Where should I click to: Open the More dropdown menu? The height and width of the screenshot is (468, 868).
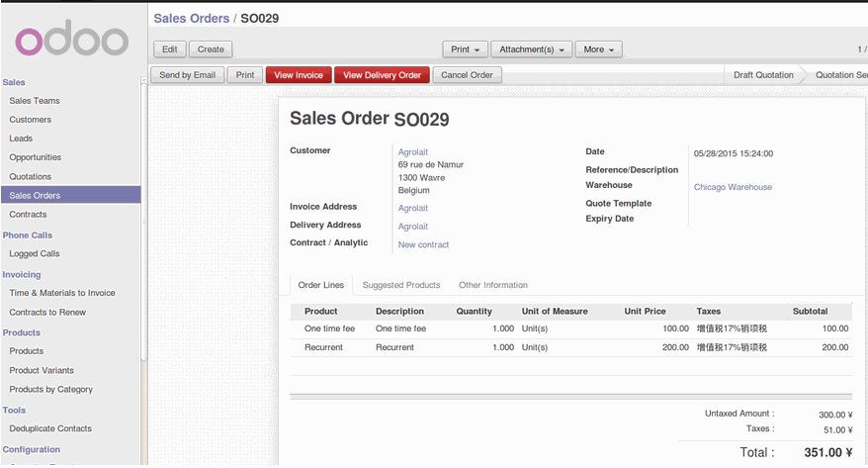click(599, 48)
